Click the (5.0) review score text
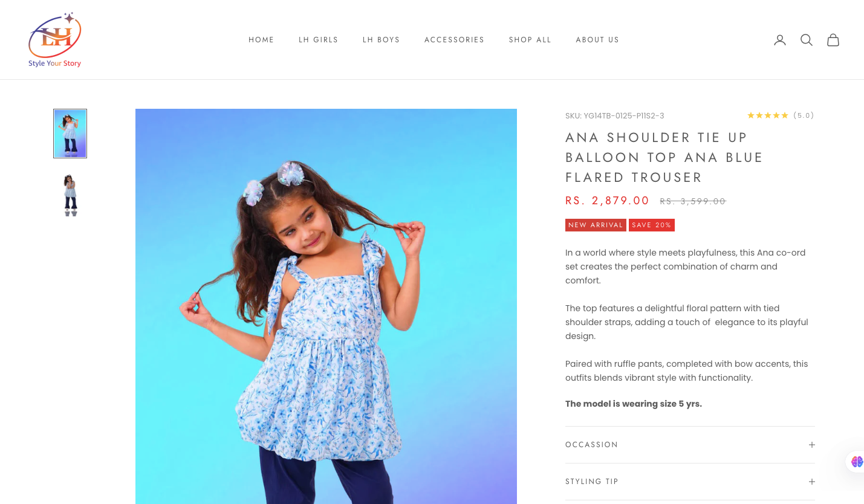The image size is (864, 504). (804, 115)
